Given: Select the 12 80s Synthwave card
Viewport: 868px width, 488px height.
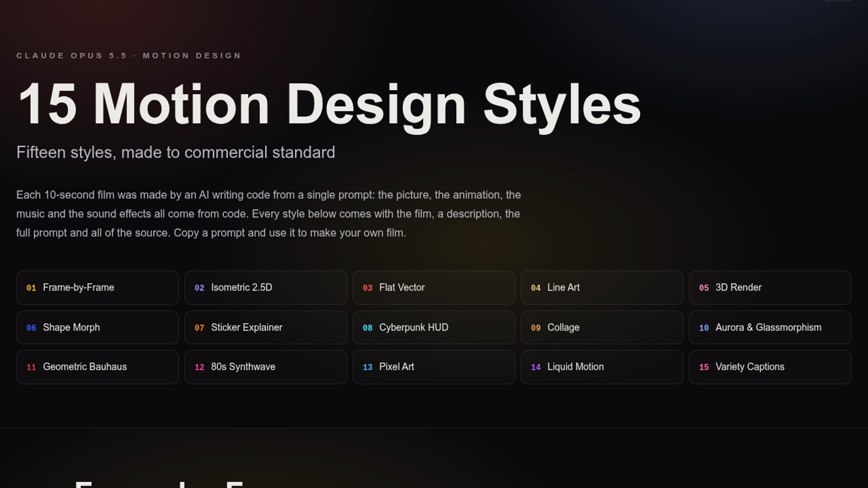Looking at the screenshot, I should (x=266, y=367).
